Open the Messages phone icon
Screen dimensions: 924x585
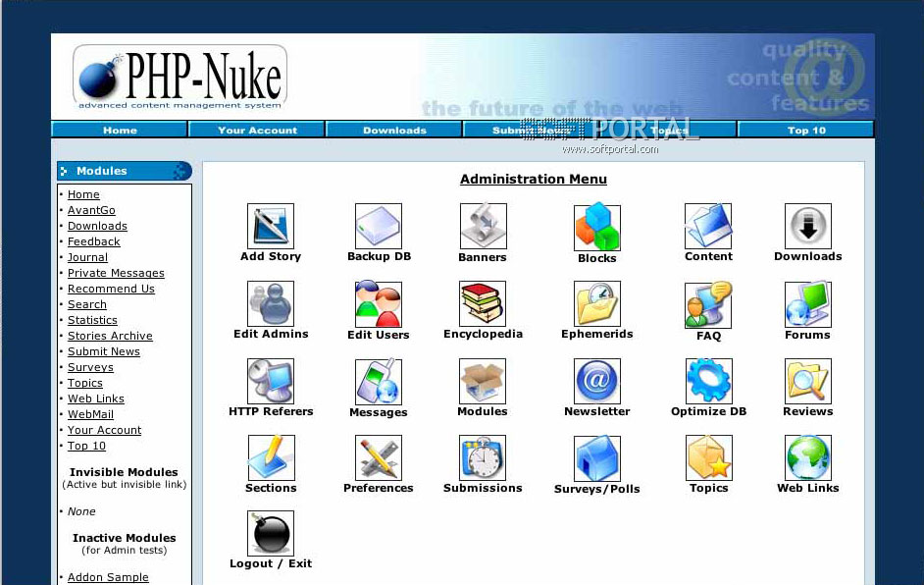coord(379,382)
